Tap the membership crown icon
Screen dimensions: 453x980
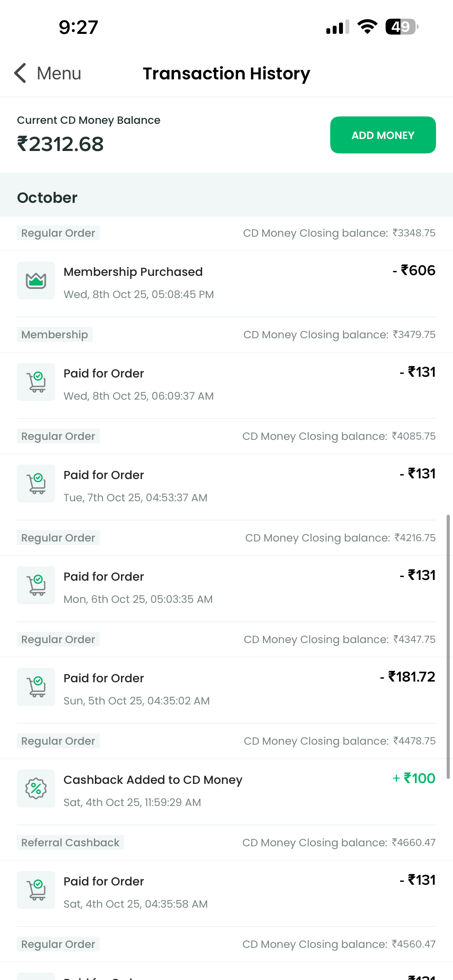[x=36, y=281]
